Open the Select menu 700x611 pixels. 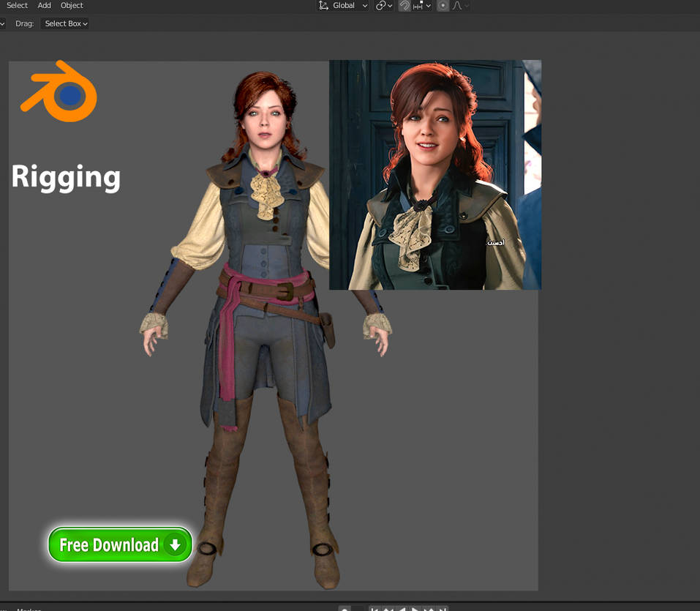[17, 5]
